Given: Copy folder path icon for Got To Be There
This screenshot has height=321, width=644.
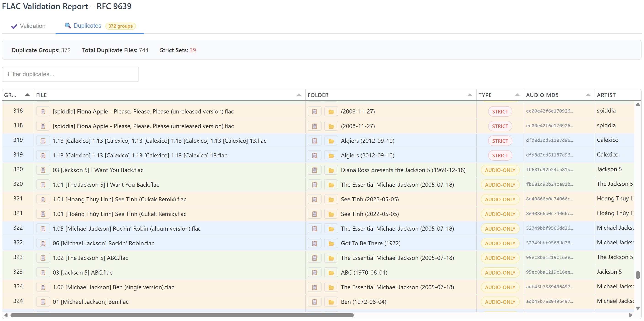Looking at the screenshot, I should pyautogui.click(x=314, y=243).
